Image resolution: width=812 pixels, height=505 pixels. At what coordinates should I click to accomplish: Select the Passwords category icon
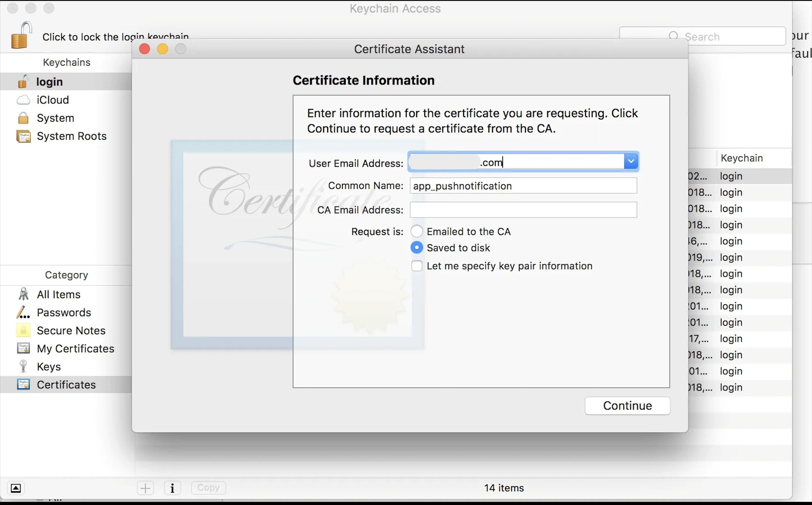point(23,313)
